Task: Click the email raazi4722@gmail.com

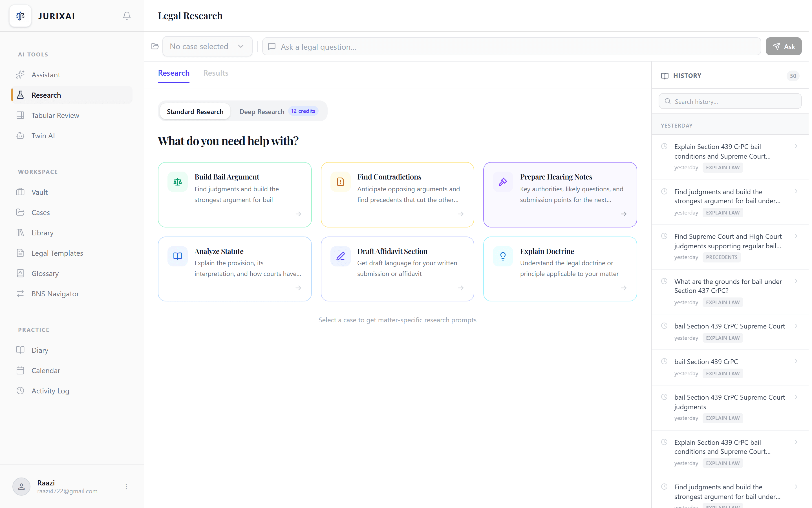Action: (x=67, y=491)
